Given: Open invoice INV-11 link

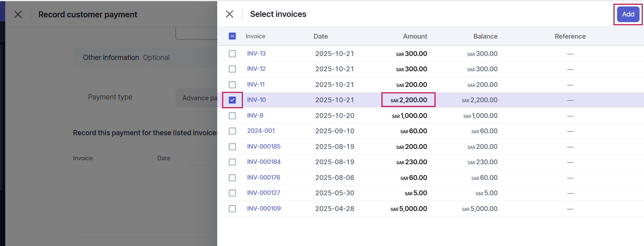Looking at the screenshot, I should tap(256, 85).
